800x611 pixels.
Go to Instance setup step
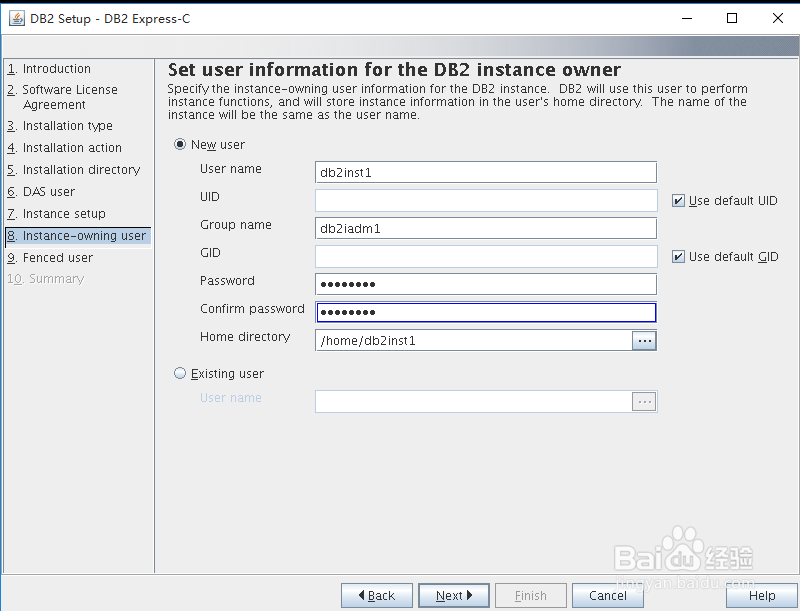[x=56, y=214]
